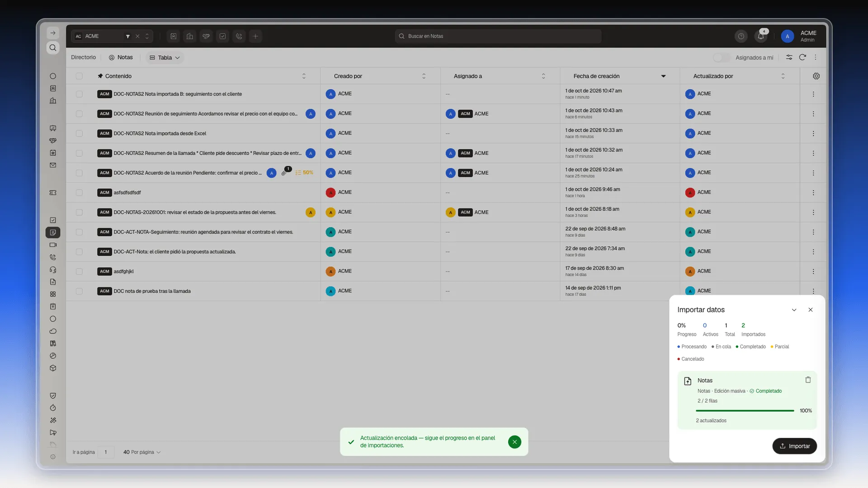Expand sidebar with arrow icon
868x488 pixels.
[53, 33]
